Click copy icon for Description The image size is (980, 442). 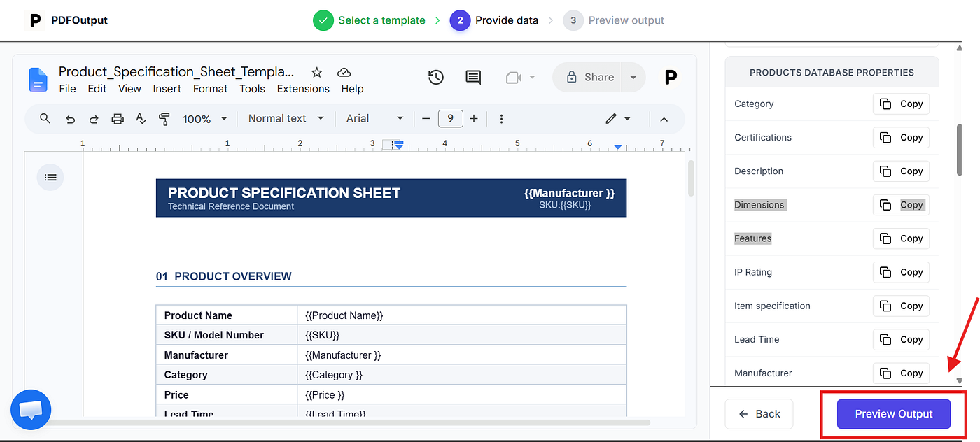pos(885,171)
